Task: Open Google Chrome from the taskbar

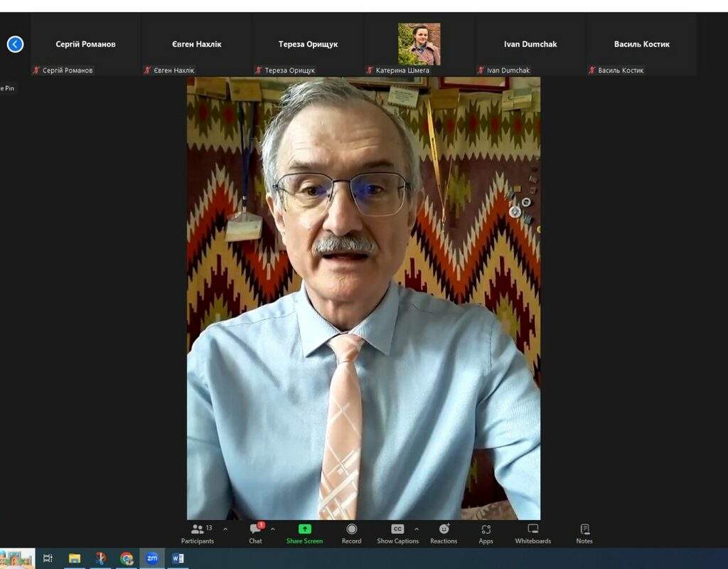Action: click(127, 558)
